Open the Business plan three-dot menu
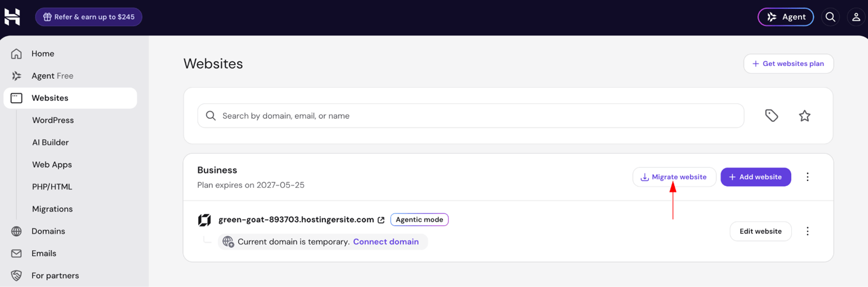868x287 pixels. point(808,177)
